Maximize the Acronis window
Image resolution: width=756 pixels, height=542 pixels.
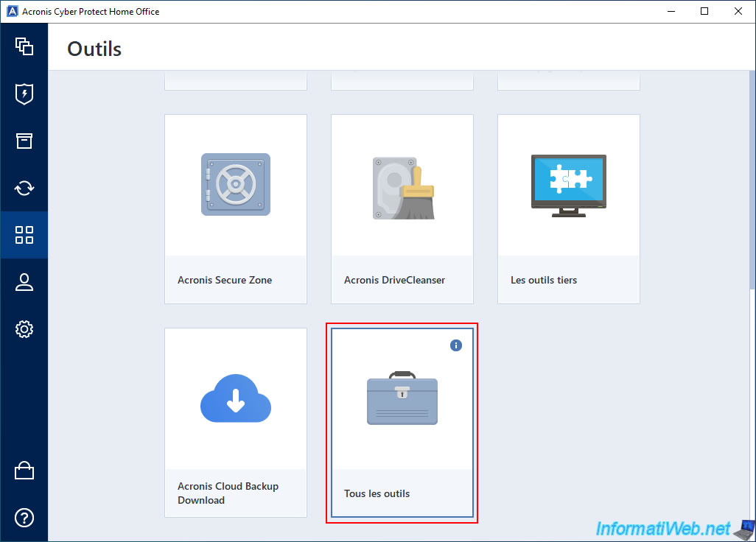(704, 11)
